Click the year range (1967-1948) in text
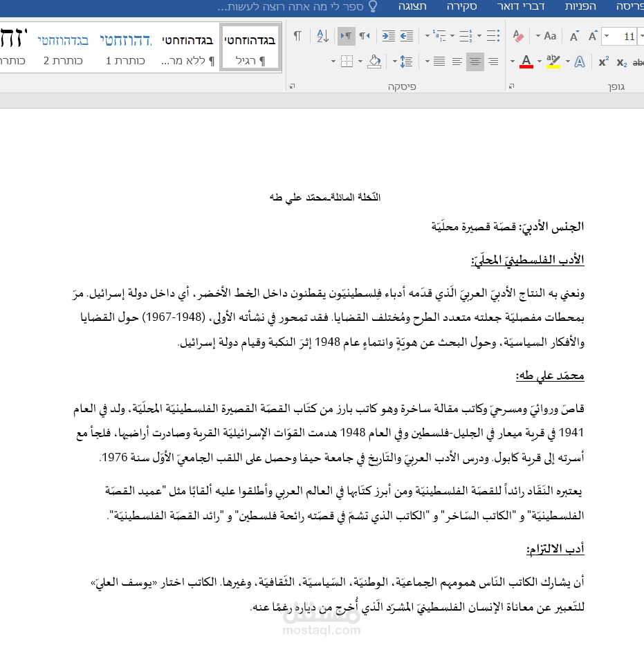The height and width of the screenshot is (650, 644). coord(174,317)
